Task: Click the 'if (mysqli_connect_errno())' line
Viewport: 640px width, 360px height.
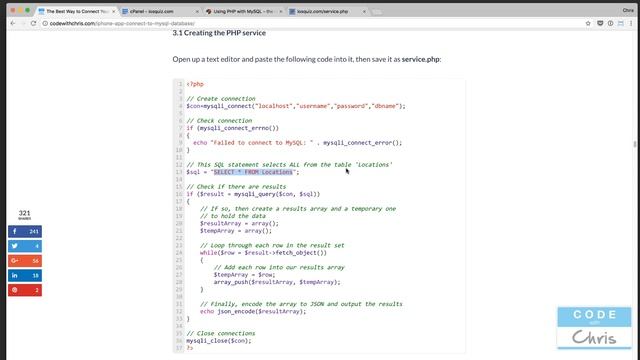Action: tap(233, 128)
